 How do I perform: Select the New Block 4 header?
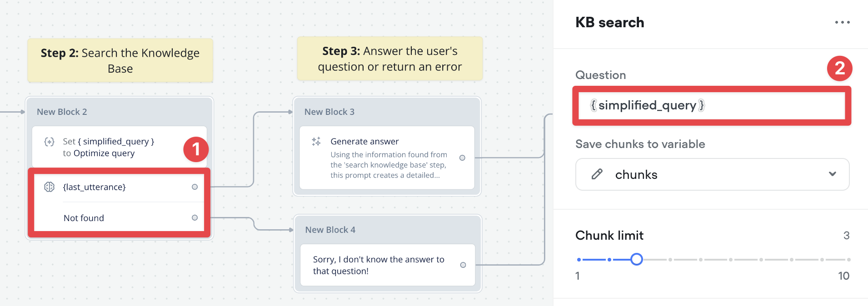pyautogui.click(x=388, y=230)
